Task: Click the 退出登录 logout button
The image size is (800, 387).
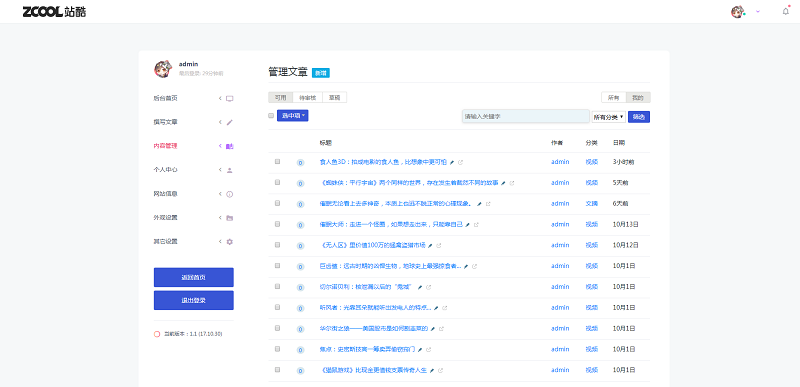Action: [194, 300]
